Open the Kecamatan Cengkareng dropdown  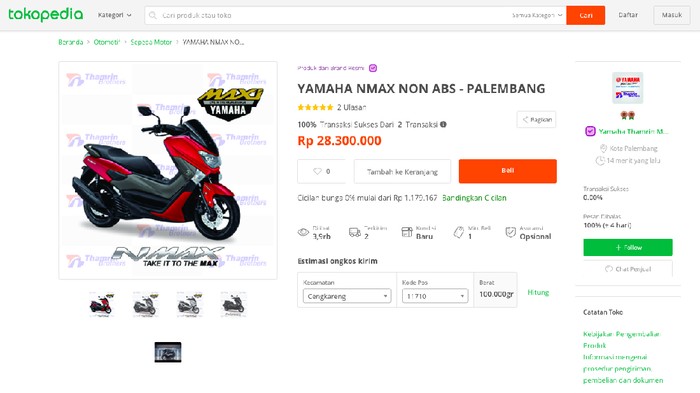tap(347, 296)
